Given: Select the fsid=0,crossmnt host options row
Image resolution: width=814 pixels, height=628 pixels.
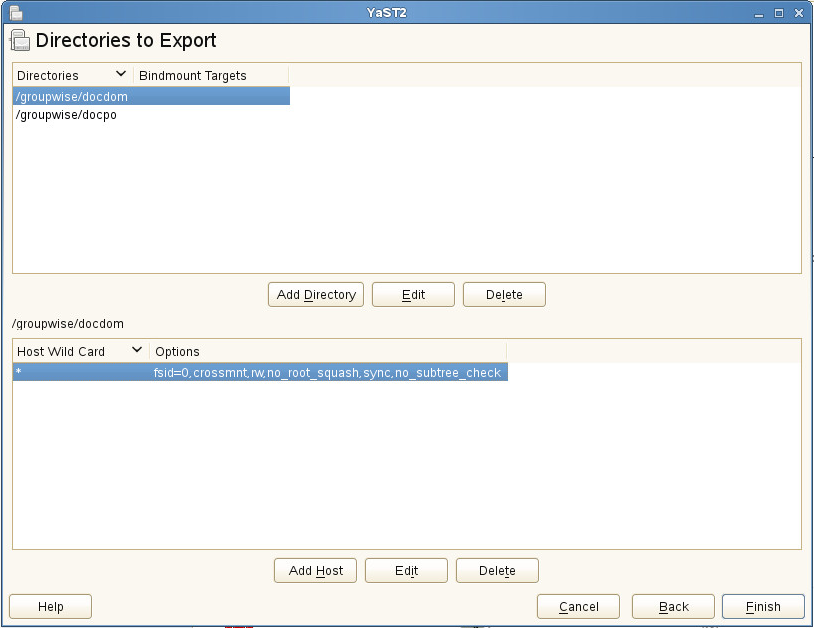Looking at the screenshot, I should pos(328,373).
